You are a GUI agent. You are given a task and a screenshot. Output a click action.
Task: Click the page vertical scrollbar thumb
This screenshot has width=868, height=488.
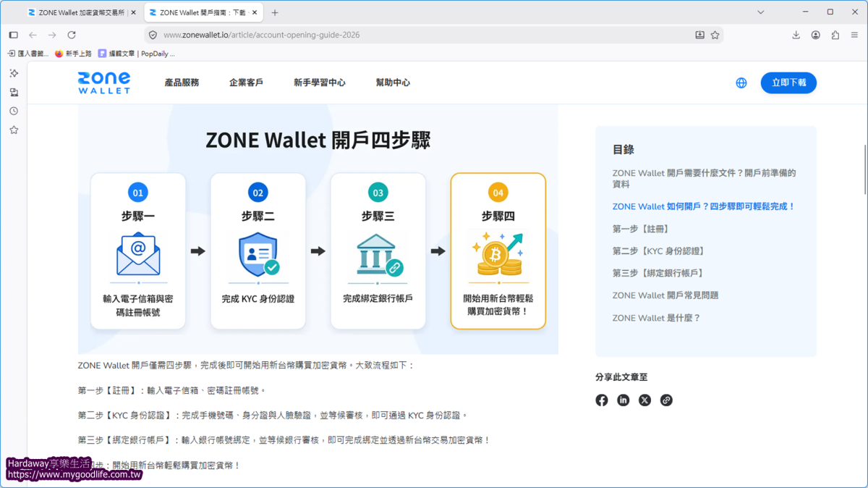(865, 169)
